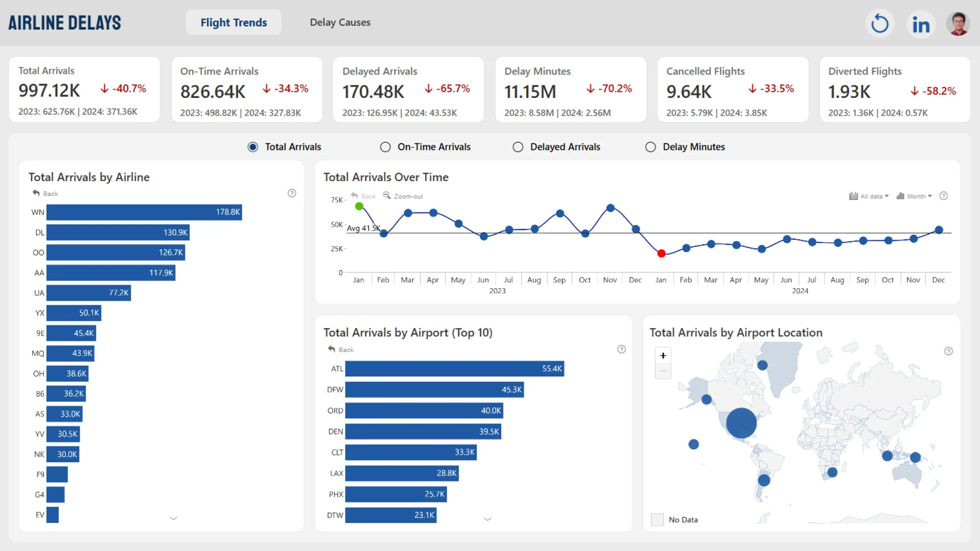Zoom in on the map with plus button
The height and width of the screenshot is (551, 980).
(663, 356)
